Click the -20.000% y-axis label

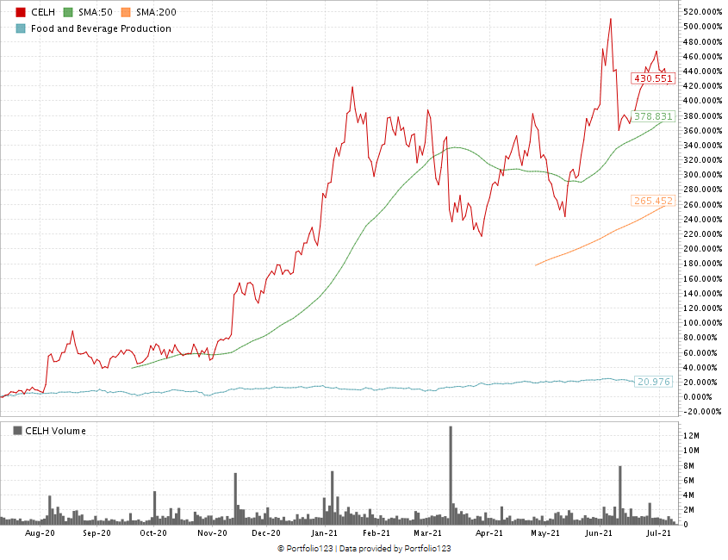coord(702,412)
